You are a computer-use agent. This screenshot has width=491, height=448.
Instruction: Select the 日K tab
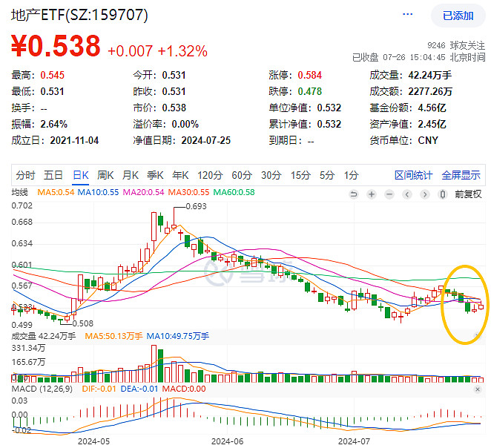pos(81,175)
